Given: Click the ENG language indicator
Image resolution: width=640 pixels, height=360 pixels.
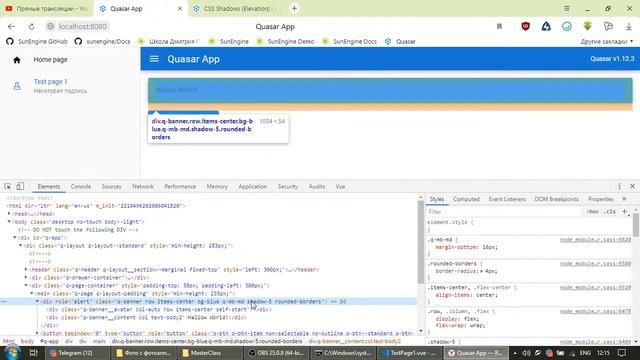Looking at the screenshot, I should [x=585, y=353].
